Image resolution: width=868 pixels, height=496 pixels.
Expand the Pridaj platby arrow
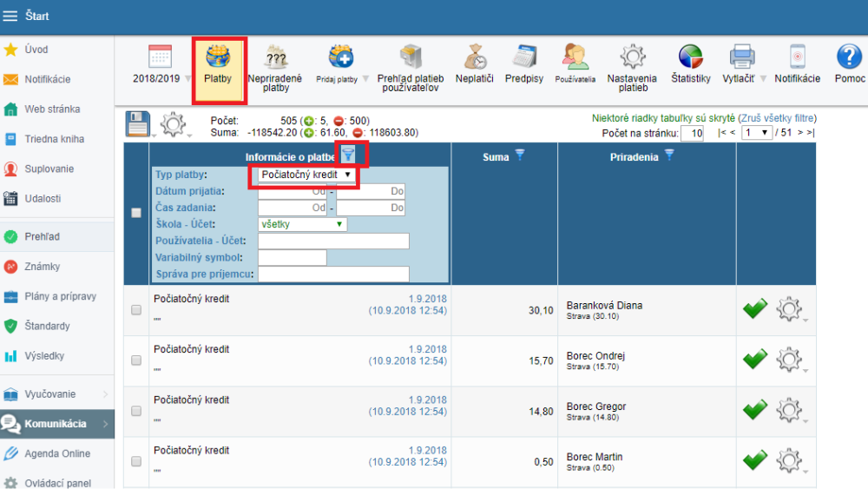pos(365,79)
